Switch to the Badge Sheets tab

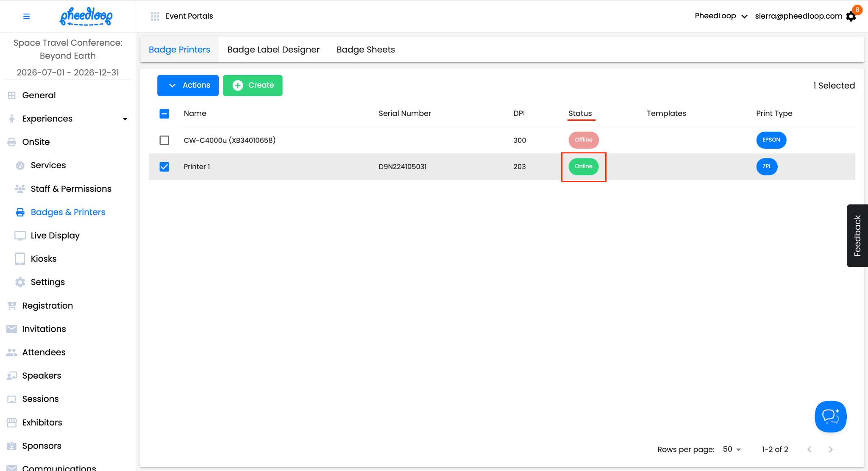coord(366,50)
